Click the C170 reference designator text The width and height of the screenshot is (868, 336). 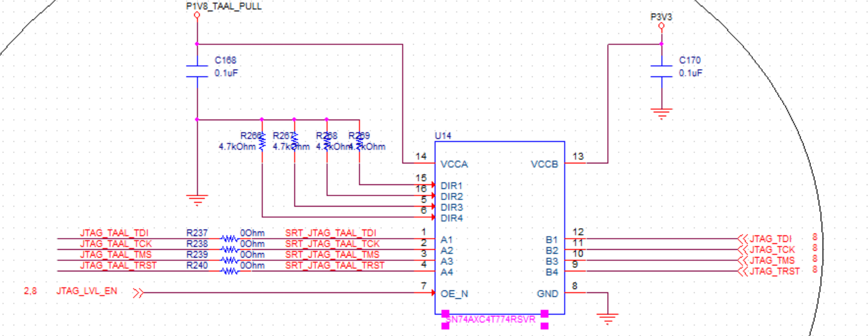[690, 60]
